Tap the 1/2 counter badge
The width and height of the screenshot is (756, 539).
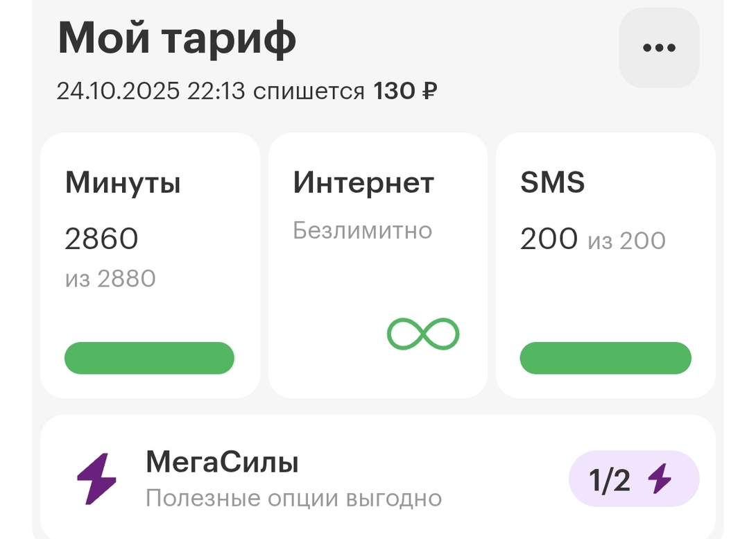point(634,478)
